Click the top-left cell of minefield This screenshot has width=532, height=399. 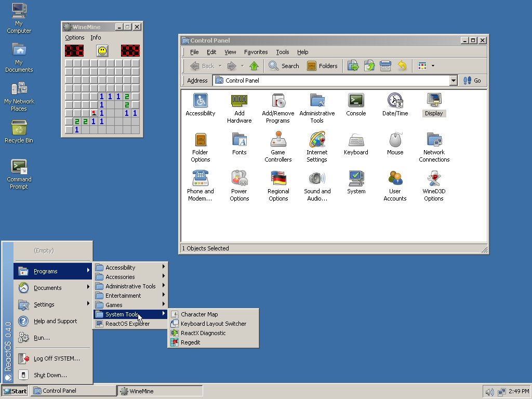tap(69, 63)
